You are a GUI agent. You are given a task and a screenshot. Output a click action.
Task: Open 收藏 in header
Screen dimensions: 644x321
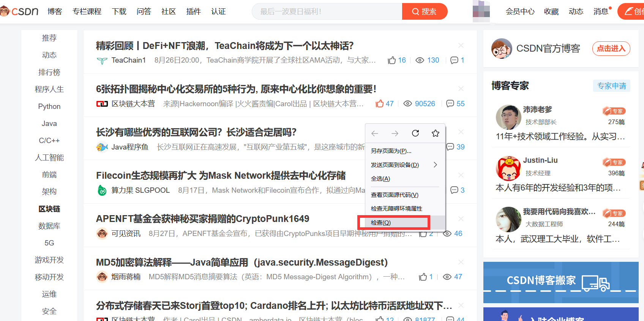(551, 11)
